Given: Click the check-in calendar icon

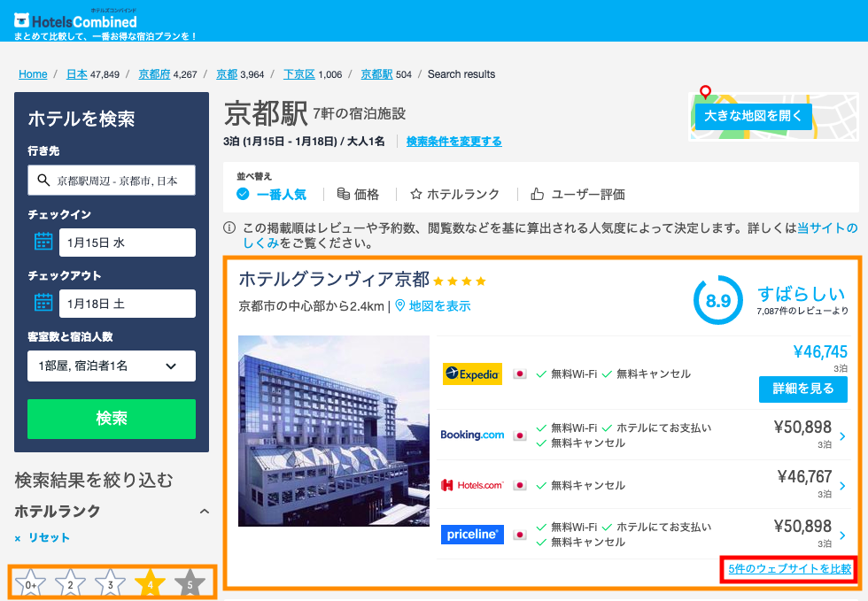Looking at the screenshot, I should 43,242.
